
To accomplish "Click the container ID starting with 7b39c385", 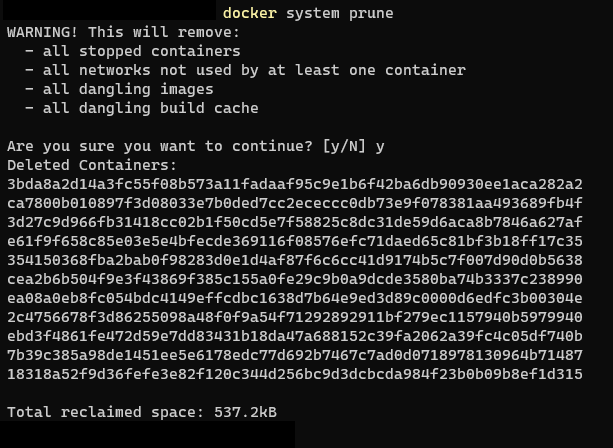I will [x=295, y=355].
